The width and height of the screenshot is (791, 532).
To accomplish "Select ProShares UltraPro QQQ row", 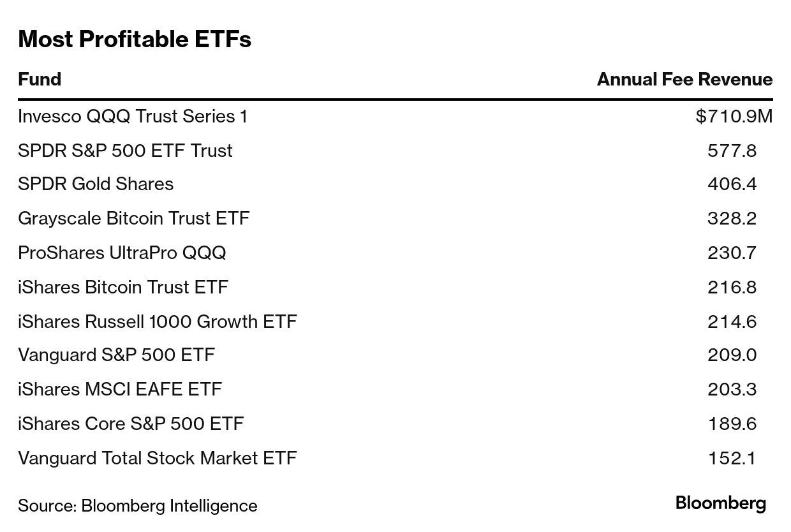I will pos(122,253).
